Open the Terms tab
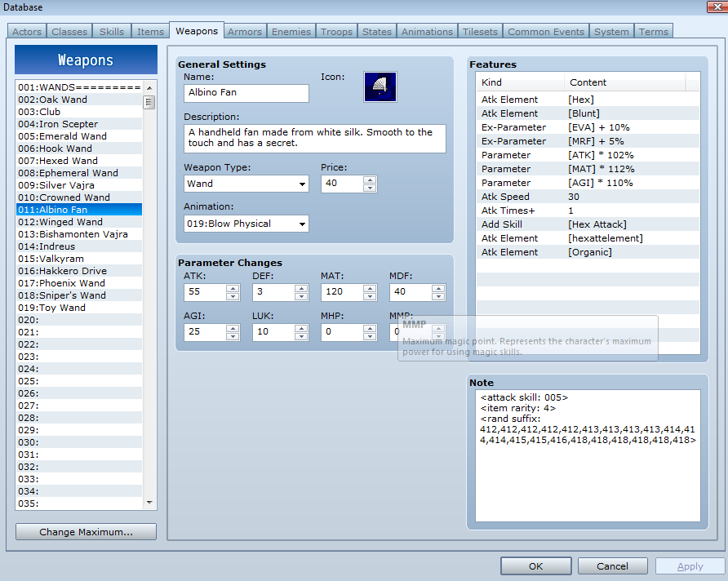 653,32
